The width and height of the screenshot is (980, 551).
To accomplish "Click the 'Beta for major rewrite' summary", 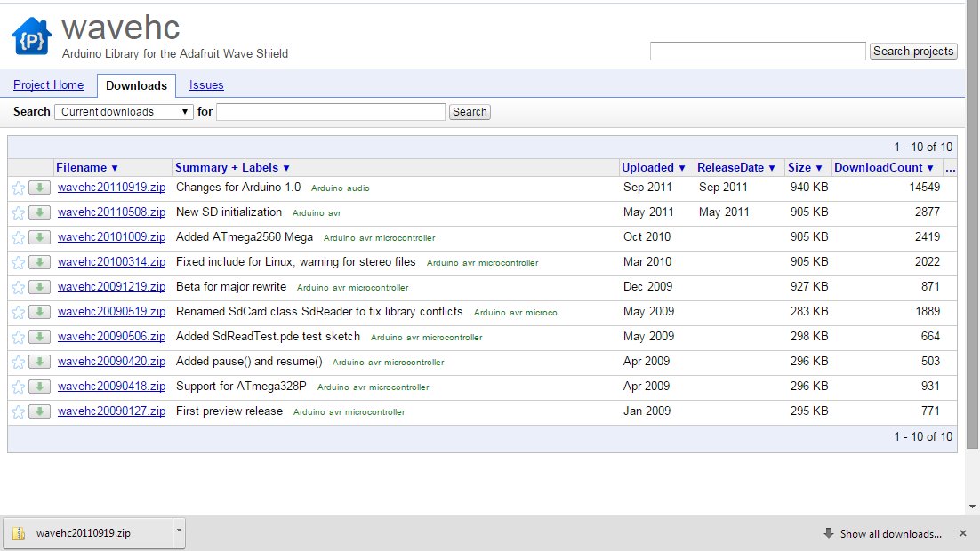I will coord(231,287).
